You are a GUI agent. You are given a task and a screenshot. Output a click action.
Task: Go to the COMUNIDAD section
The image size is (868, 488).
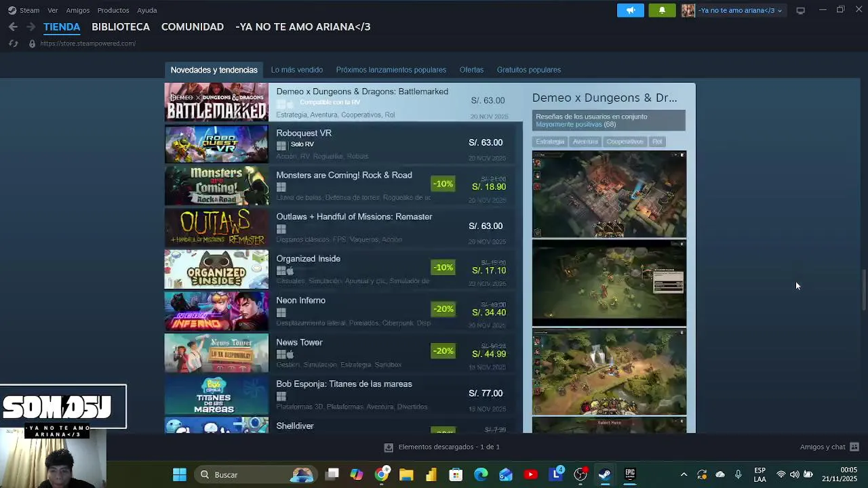click(193, 27)
